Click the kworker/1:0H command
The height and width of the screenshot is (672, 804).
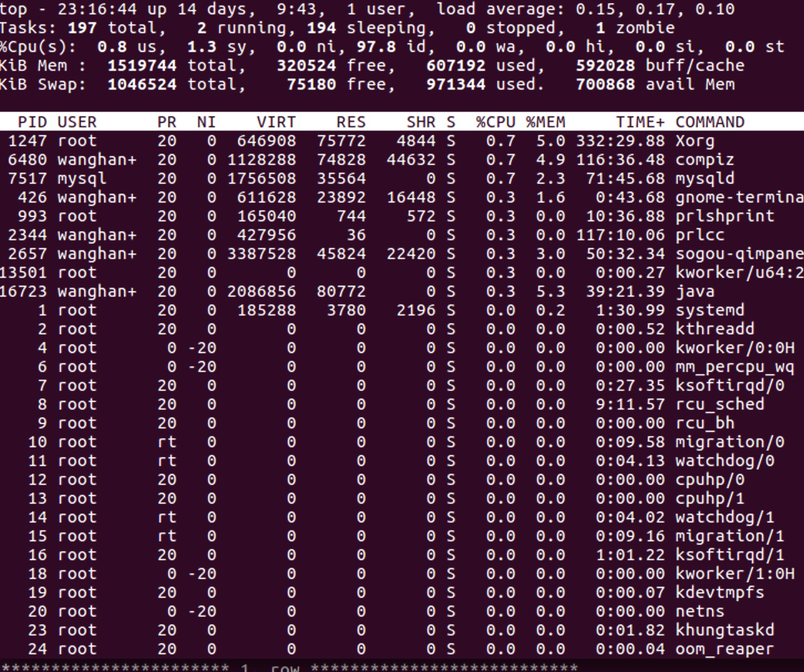coord(735,574)
